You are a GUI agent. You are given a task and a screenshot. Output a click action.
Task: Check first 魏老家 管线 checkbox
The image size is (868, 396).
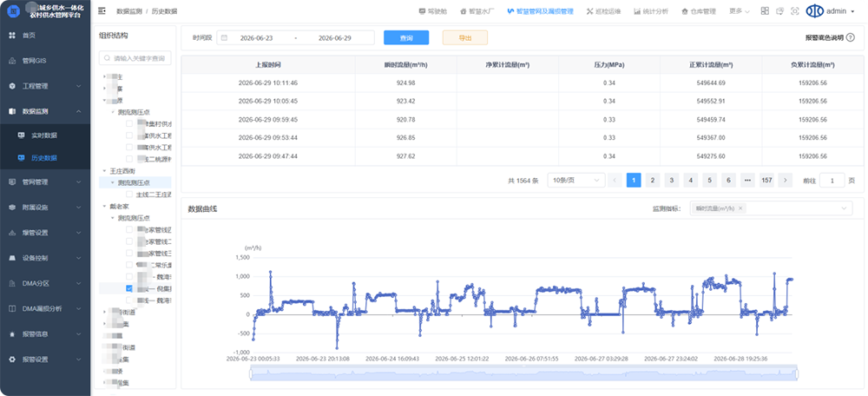[129, 229]
